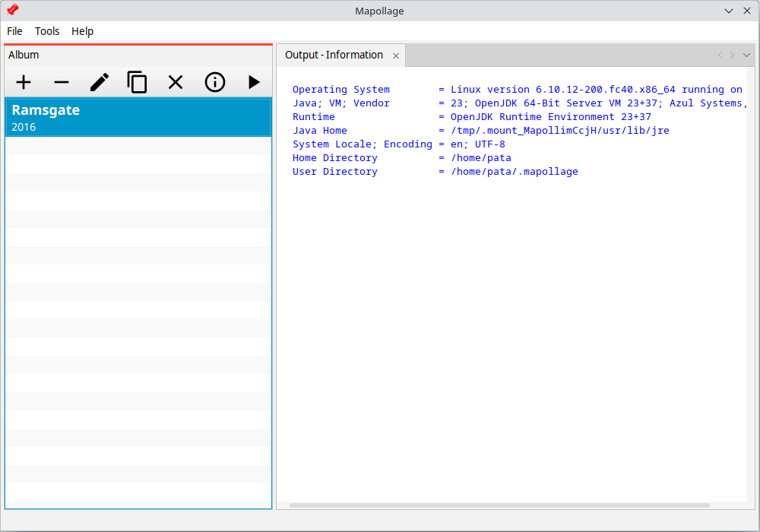This screenshot has width=760, height=532.
Task: Clone the Ramsgate album using the copy icon
Action: [x=137, y=82]
